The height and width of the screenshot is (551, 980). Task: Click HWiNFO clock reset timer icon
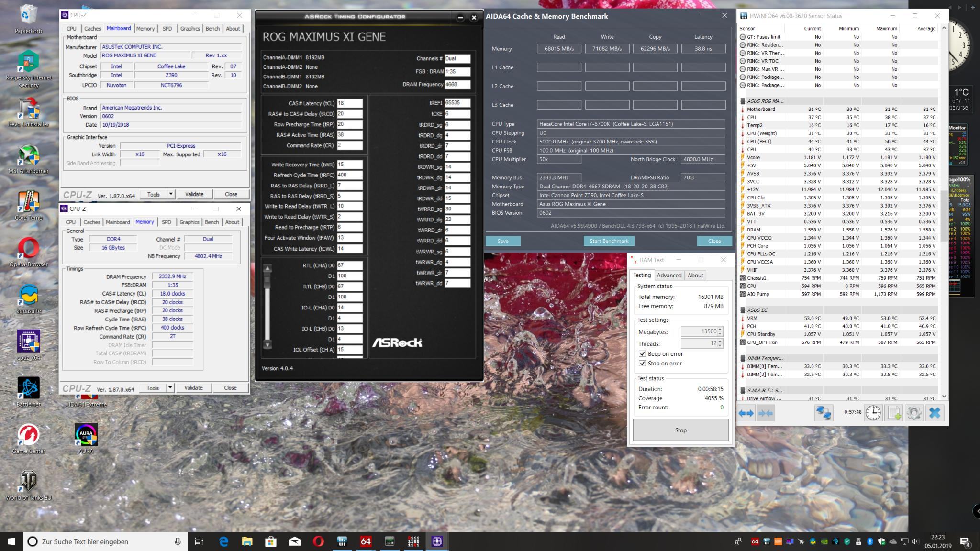click(873, 413)
